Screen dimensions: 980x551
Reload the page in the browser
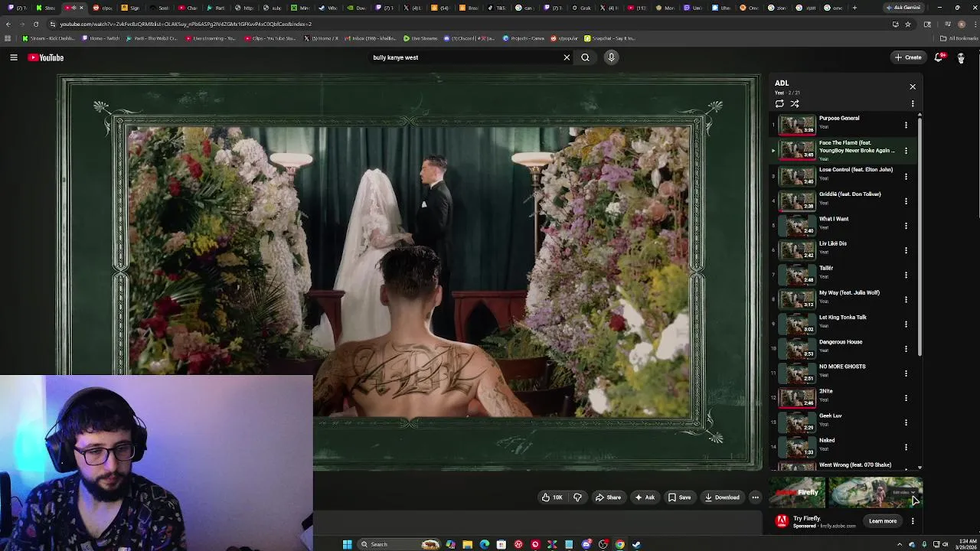click(x=35, y=24)
